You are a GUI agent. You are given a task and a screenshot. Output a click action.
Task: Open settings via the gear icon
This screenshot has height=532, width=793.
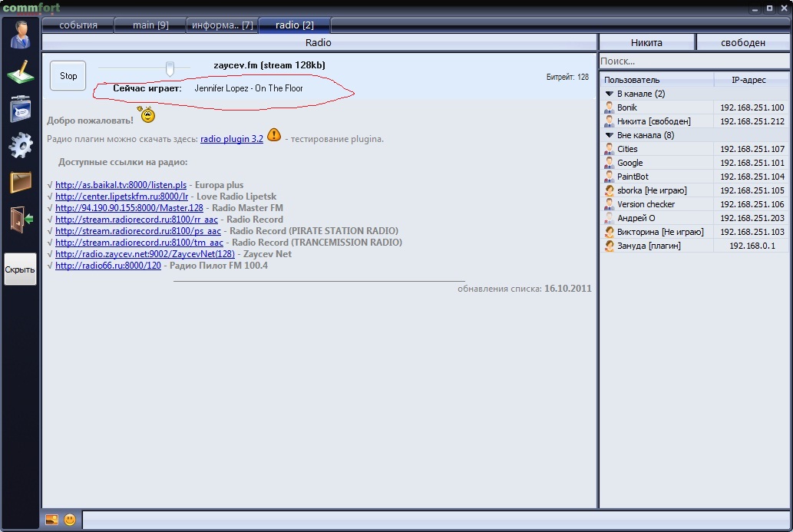pyautogui.click(x=20, y=145)
